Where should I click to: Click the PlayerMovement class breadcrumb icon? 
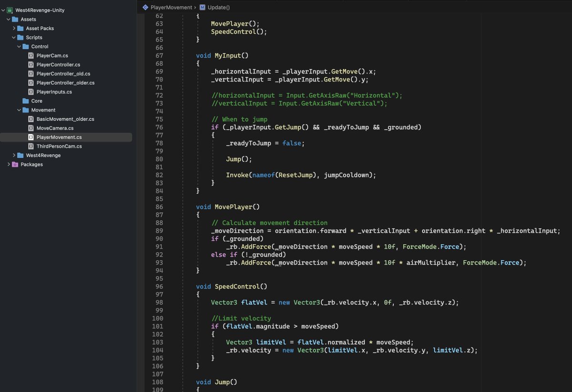coord(145,7)
